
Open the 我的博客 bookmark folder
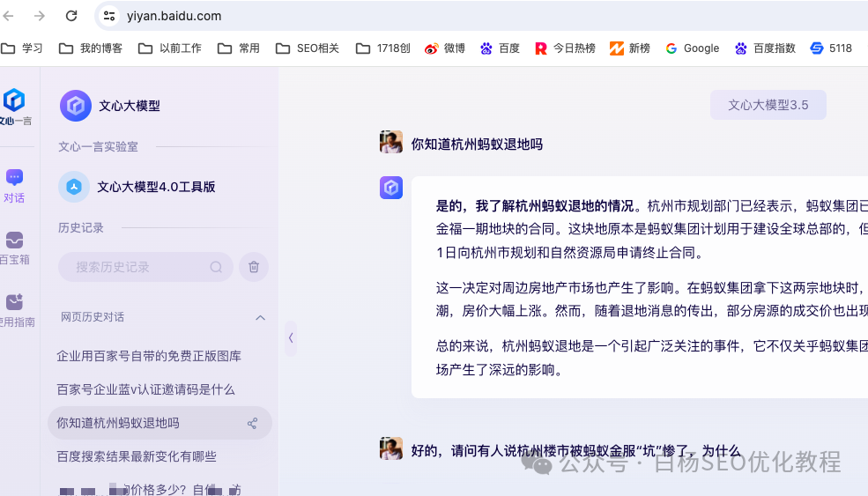click(x=90, y=48)
